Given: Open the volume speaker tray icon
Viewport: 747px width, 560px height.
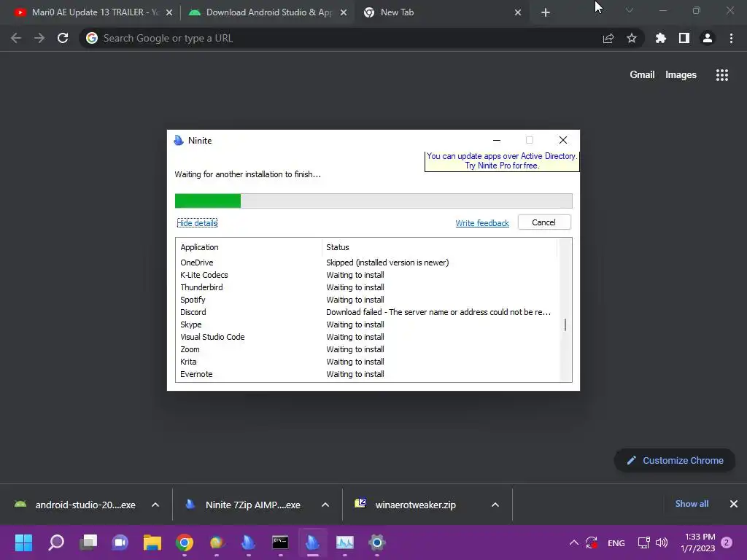Looking at the screenshot, I should (662, 542).
